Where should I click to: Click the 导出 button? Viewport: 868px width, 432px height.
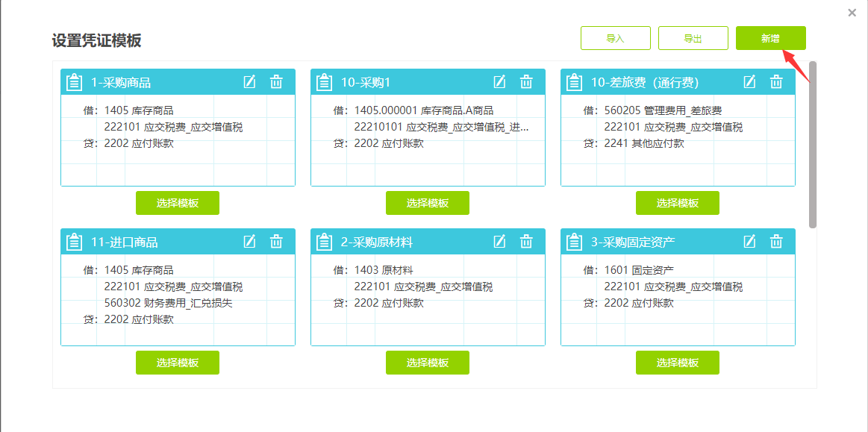tap(693, 39)
